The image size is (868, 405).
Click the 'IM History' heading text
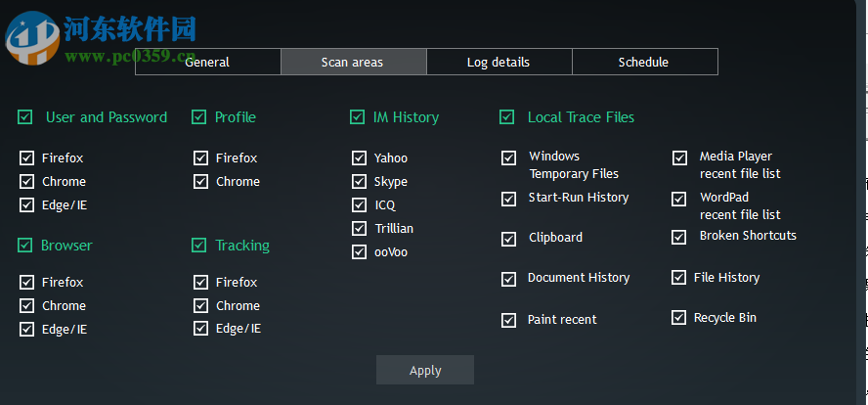click(406, 117)
